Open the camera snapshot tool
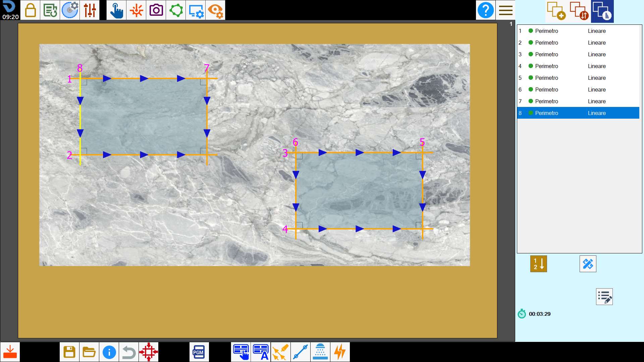This screenshot has height=362, width=644. (156, 10)
